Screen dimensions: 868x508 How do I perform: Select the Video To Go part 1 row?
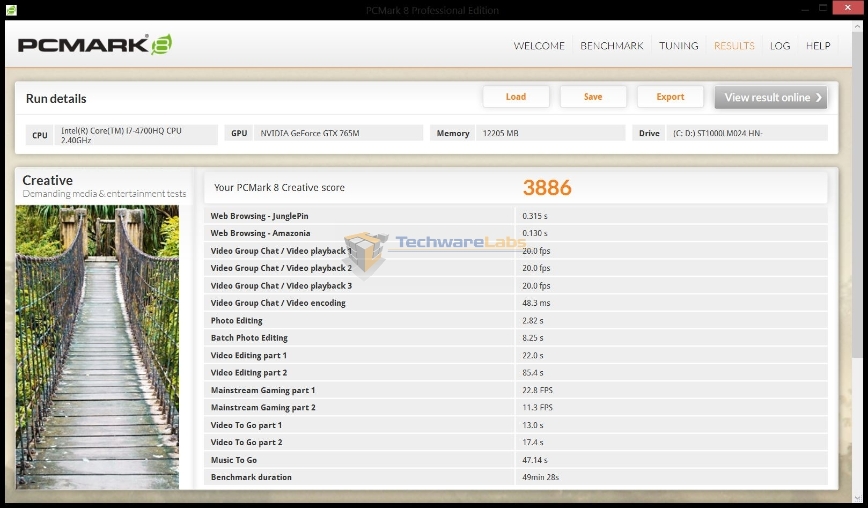pyautogui.click(x=516, y=425)
